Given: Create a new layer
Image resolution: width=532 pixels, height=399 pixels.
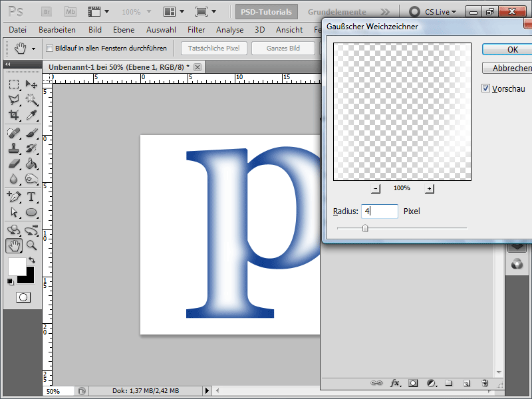Looking at the screenshot, I should click(x=467, y=383).
